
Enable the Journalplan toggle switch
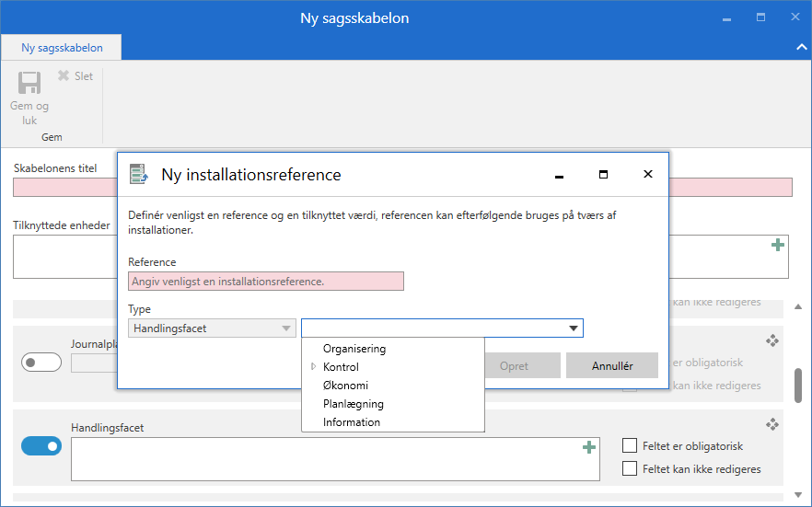(41, 363)
